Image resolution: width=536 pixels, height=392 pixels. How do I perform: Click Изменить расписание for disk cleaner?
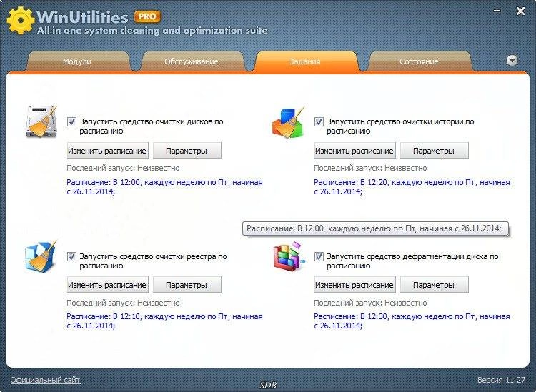107,151
